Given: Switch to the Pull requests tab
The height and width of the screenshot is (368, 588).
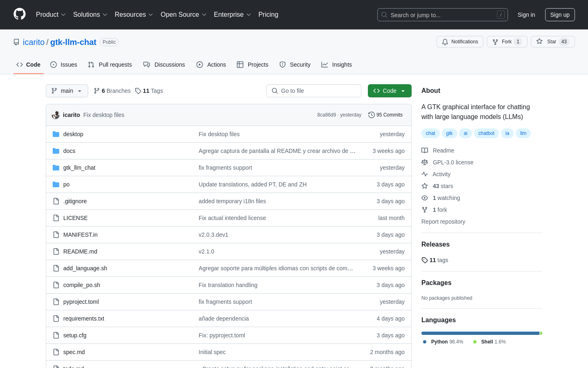Looking at the screenshot, I should tap(110, 65).
